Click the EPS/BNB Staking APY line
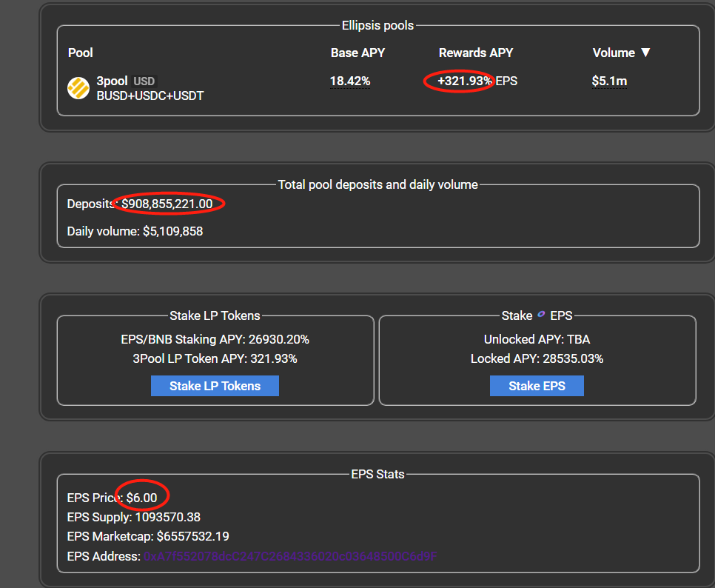This screenshot has height=588, width=715. [x=215, y=339]
